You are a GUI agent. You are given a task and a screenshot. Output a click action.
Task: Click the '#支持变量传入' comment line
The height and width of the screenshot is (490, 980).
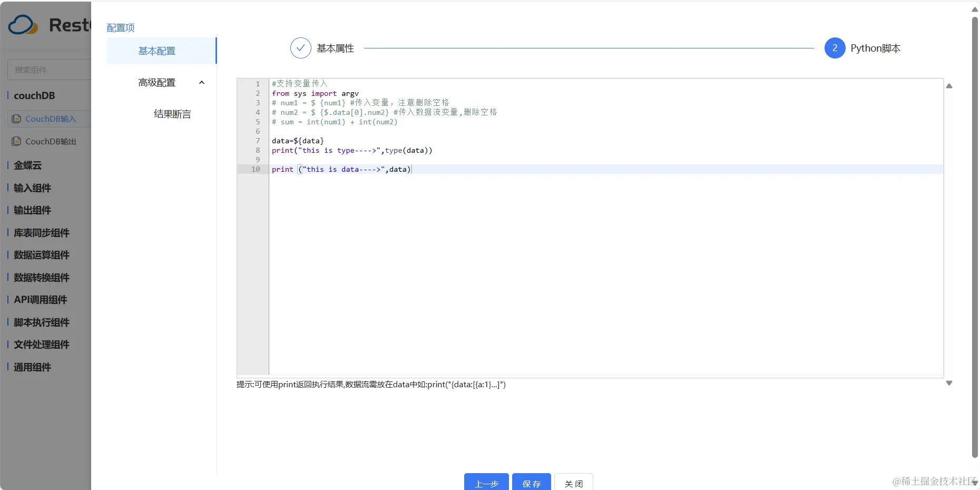pyautogui.click(x=300, y=84)
